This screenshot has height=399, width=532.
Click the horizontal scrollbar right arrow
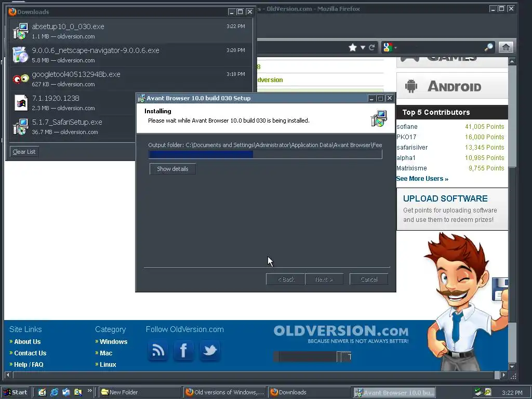pyautogui.click(x=504, y=375)
